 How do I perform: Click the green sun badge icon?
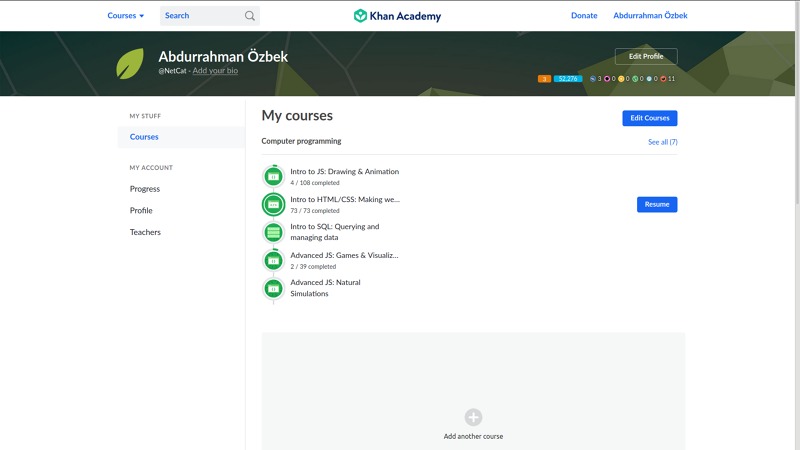coord(635,79)
